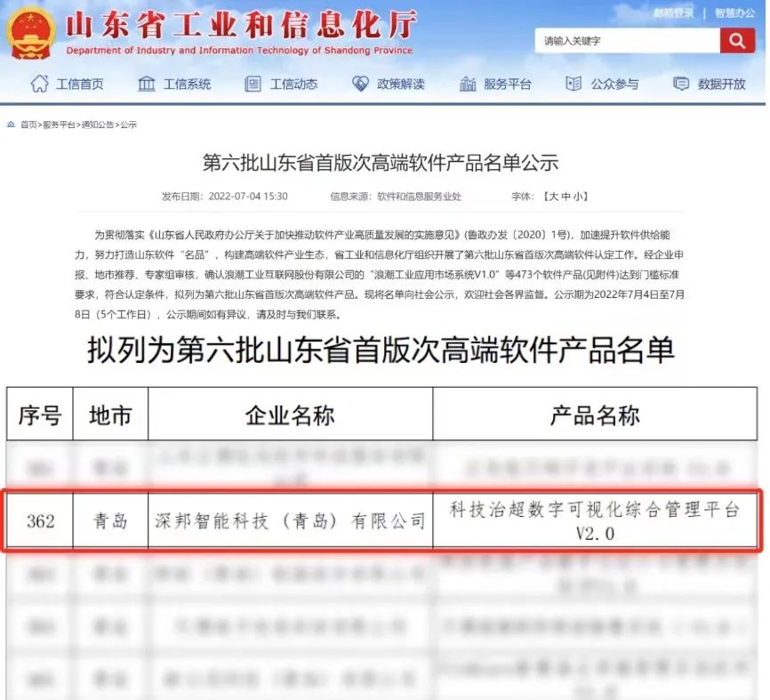Click the red magnifier search button
770x700 pixels.
click(x=736, y=41)
